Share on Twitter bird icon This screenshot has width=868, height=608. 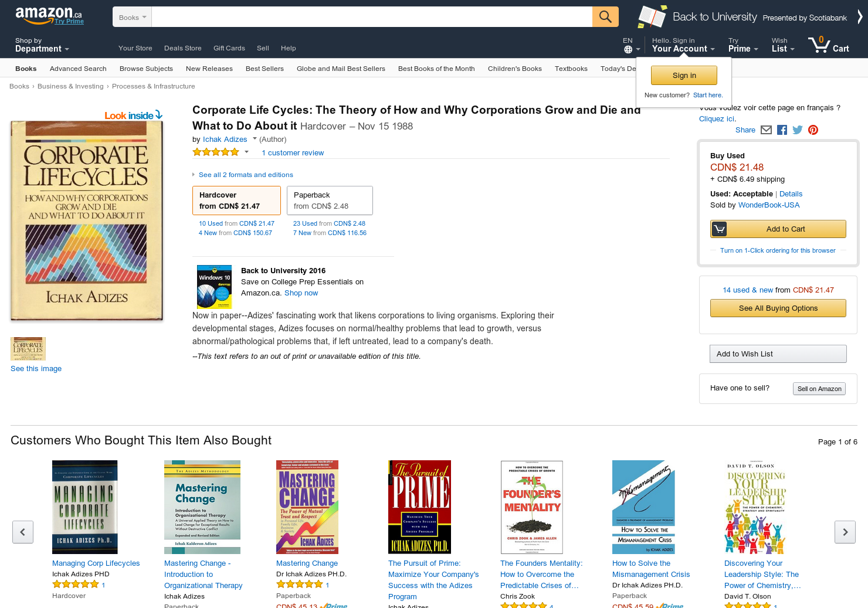[798, 130]
